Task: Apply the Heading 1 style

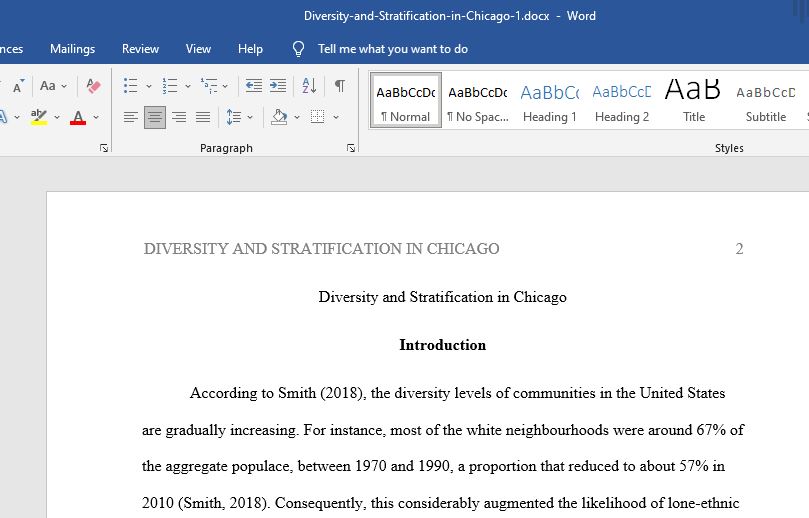Action: click(x=549, y=100)
